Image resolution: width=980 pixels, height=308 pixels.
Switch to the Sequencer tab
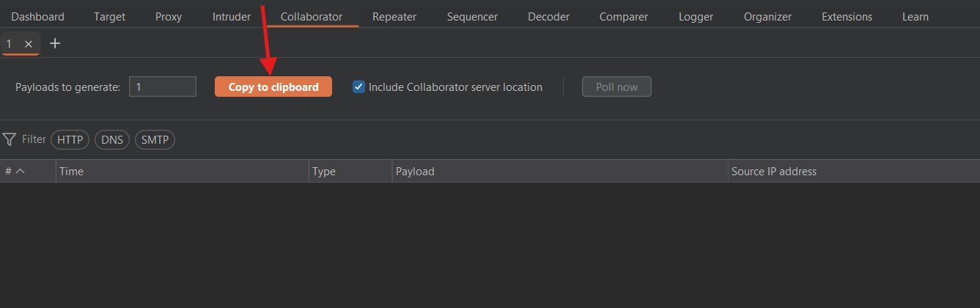tap(472, 16)
